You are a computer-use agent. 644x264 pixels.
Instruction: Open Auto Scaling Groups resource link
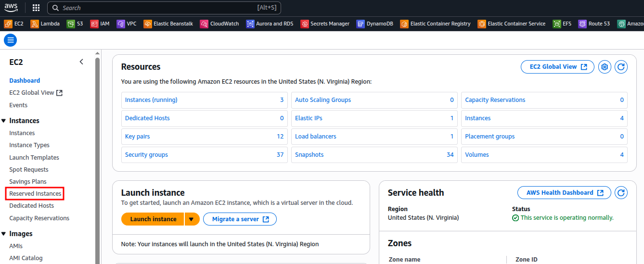point(323,100)
